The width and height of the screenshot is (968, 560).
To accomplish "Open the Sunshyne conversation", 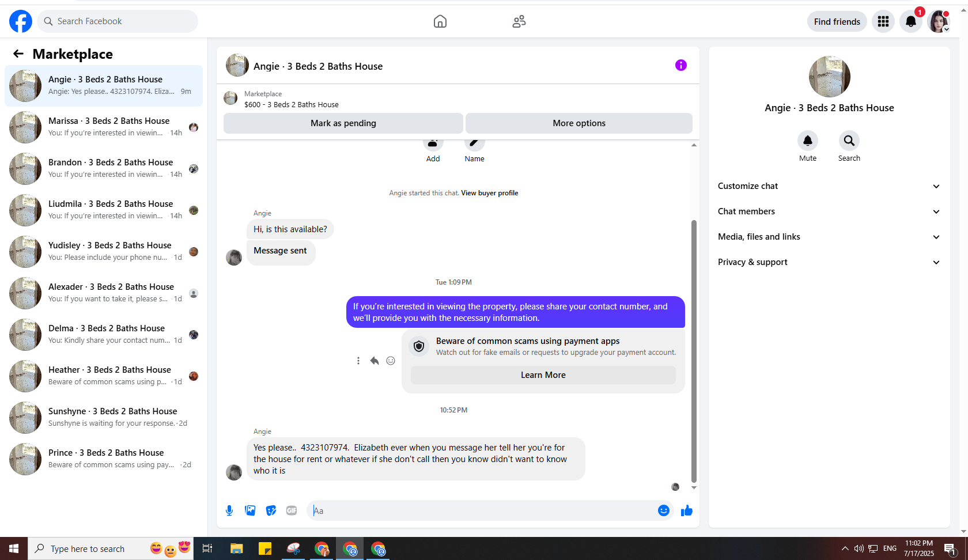I will pyautogui.click(x=104, y=418).
